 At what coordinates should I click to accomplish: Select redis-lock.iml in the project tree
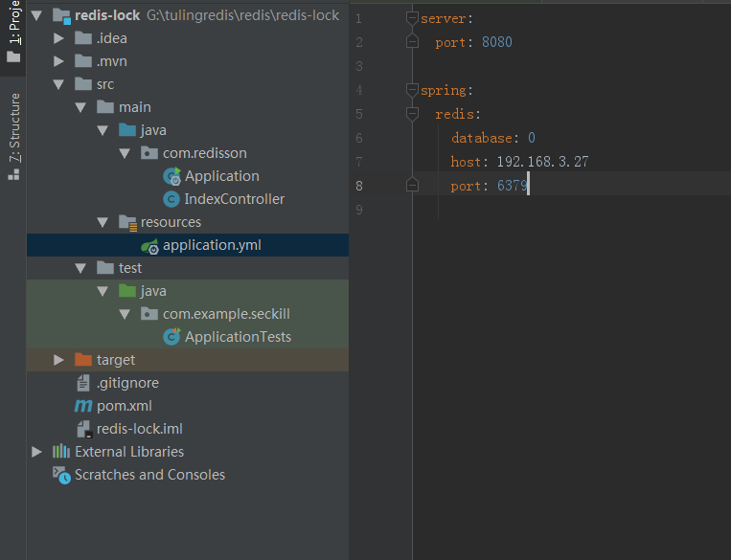(188, 429)
